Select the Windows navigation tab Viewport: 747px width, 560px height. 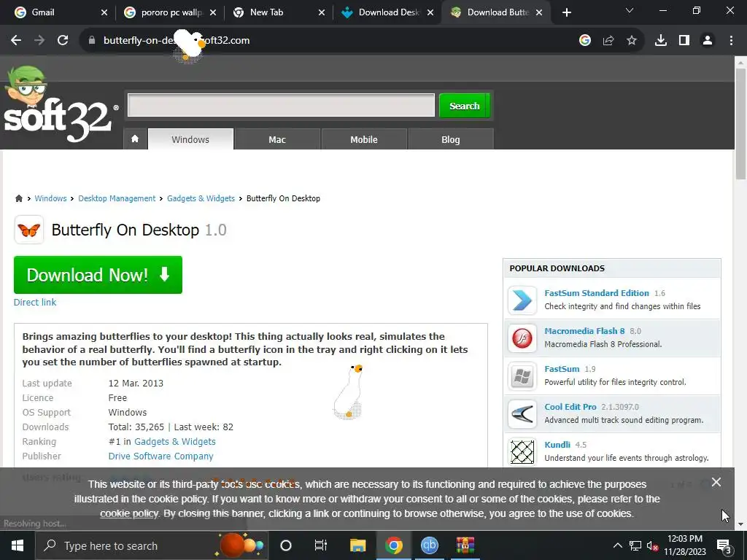pos(190,139)
